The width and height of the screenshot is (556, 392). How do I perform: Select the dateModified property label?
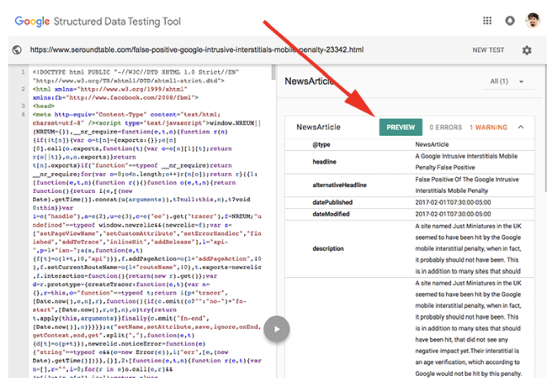(x=331, y=214)
